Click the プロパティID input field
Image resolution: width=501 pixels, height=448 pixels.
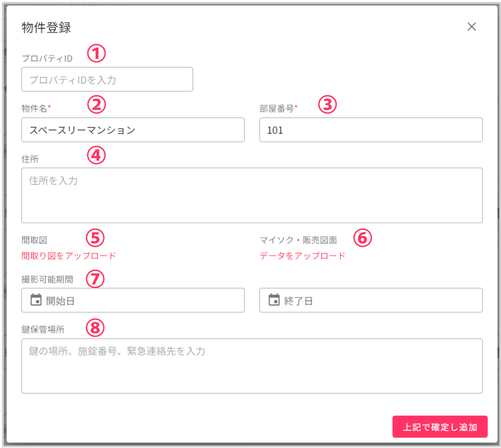[107, 79]
